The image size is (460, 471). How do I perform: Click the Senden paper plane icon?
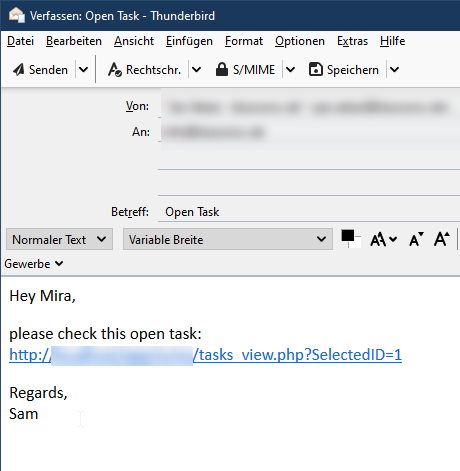click(19, 70)
